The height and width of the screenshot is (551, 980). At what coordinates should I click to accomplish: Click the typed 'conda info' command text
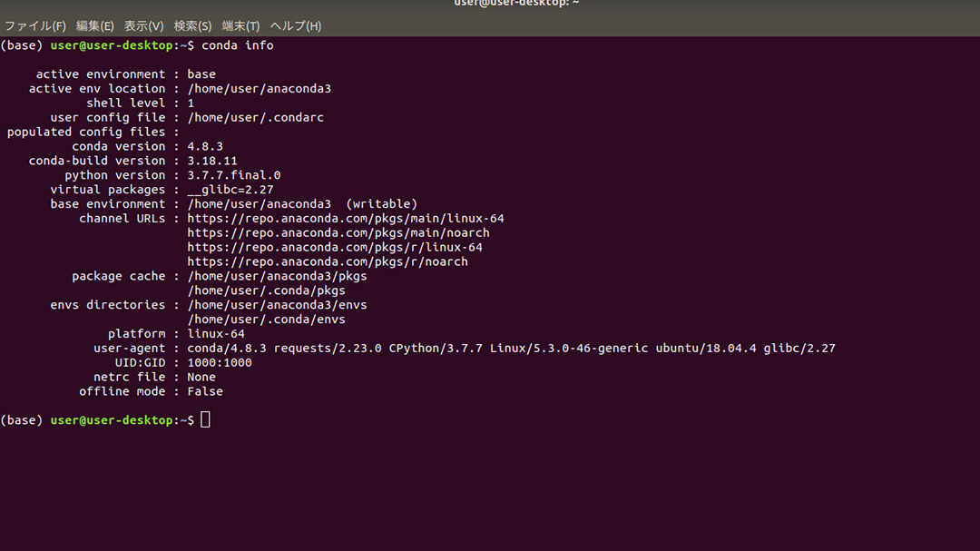(238, 45)
